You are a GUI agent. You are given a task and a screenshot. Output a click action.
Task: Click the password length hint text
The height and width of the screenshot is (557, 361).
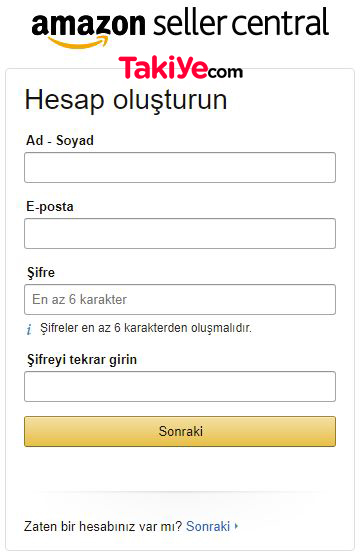point(146,328)
